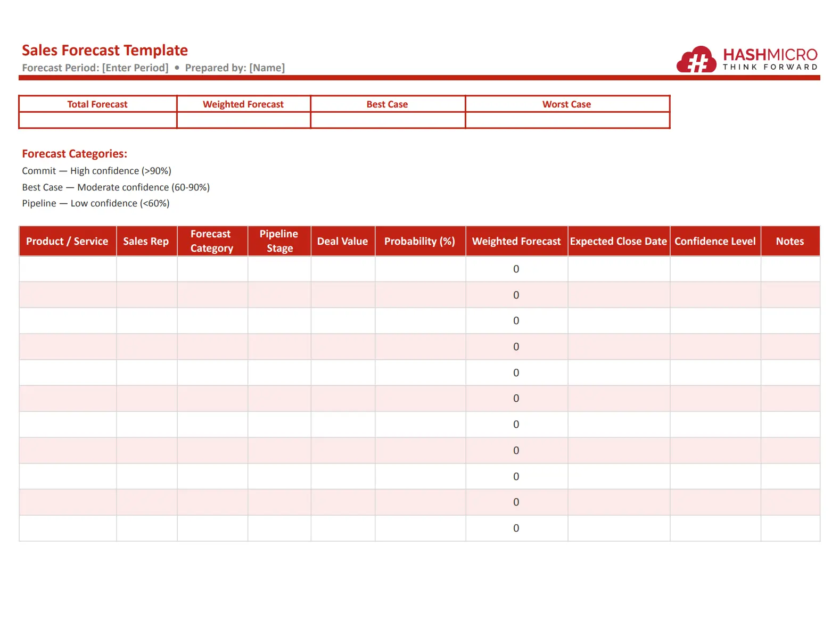
Task: Click the Forecast Categories heading
Action: 75,154
